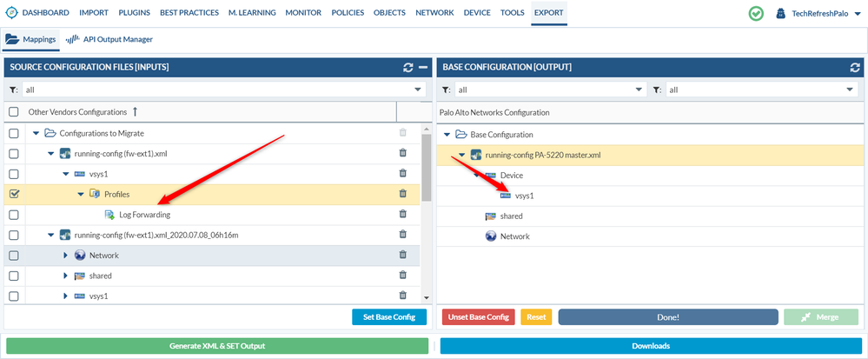Click the Downloads button

(651, 346)
